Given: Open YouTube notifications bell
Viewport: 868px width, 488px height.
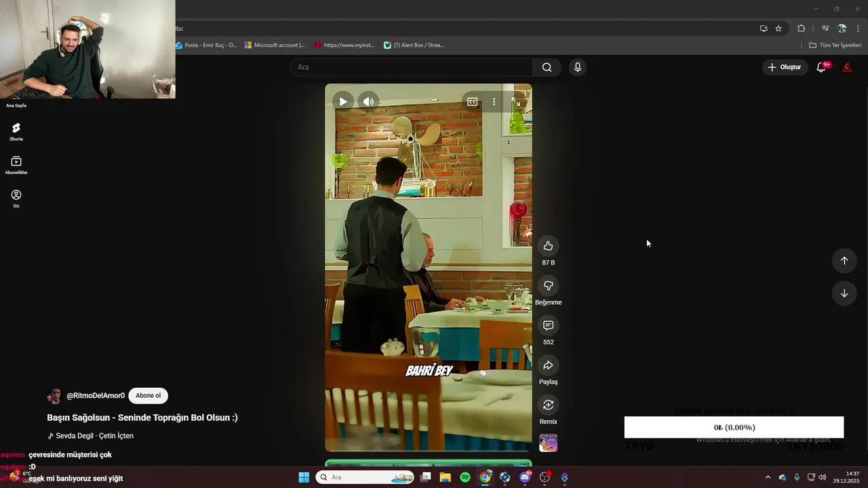Looking at the screenshot, I should [x=821, y=67].
